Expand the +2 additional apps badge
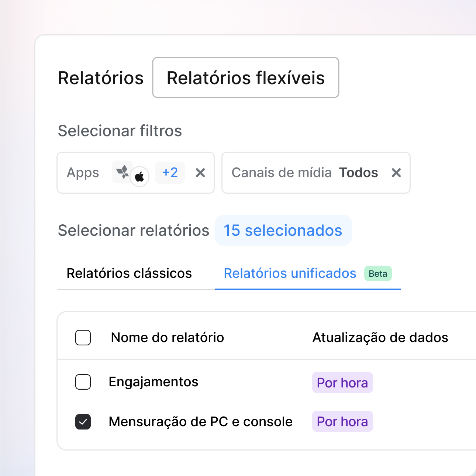476x476 pixels. (170, 173)
